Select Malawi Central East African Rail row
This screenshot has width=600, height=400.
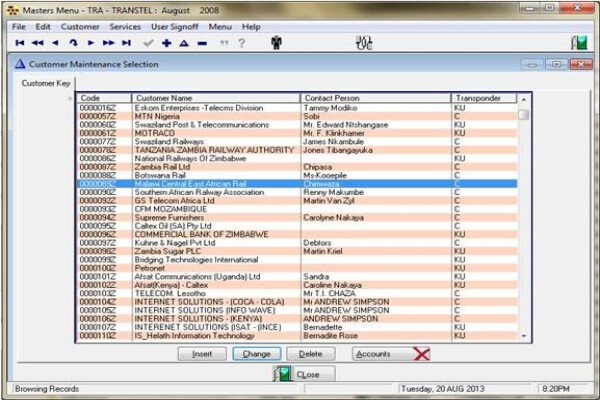[297, 184]
